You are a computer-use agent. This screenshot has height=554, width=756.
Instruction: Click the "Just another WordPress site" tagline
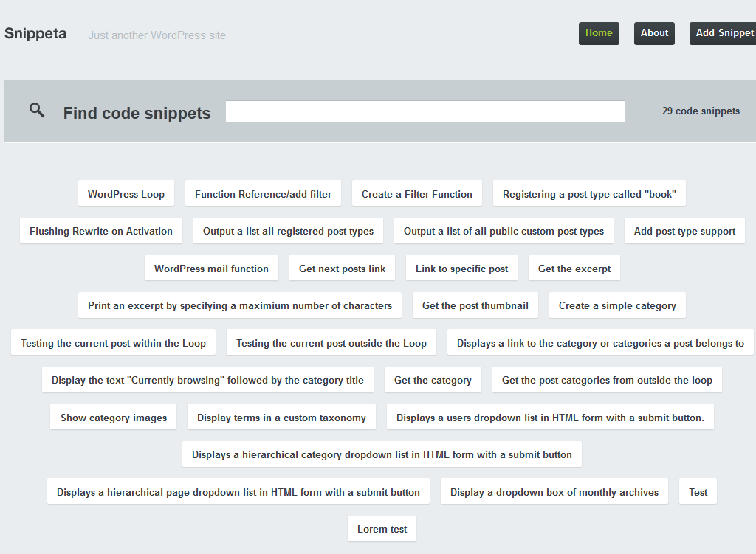[x=157, y=35]
